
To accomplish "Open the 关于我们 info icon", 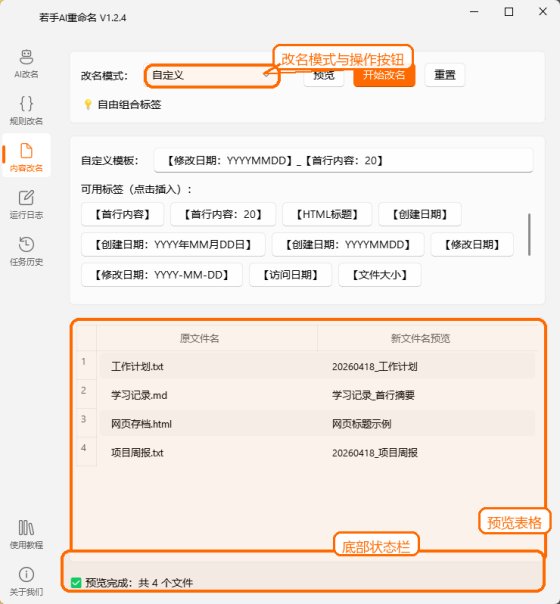I will [26, 575].
